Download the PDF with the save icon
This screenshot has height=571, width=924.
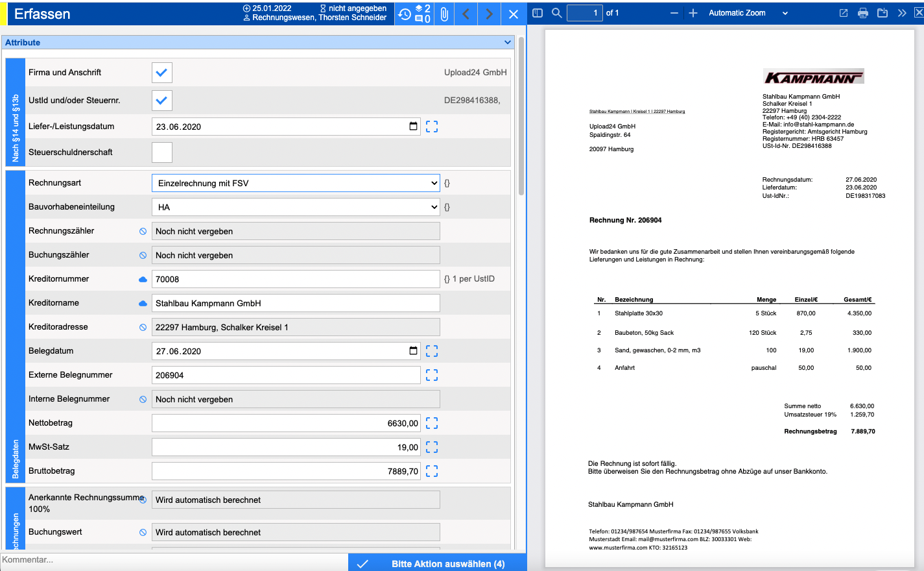[883, 13]
